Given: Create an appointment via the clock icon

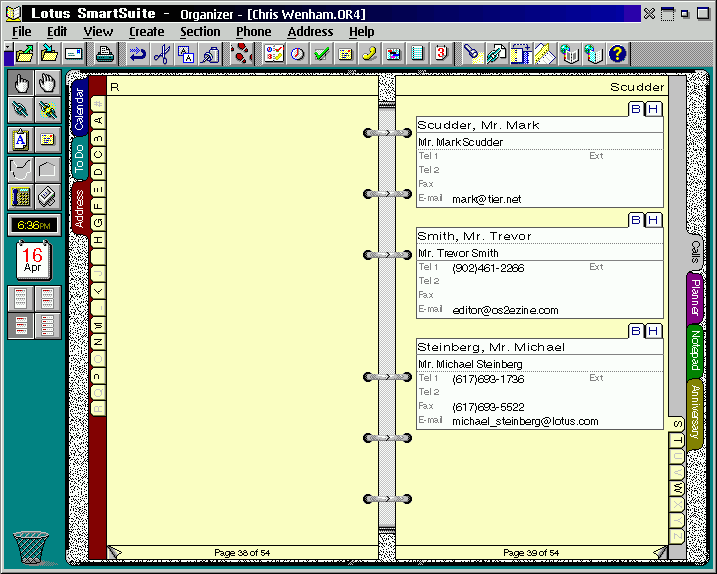Looking at the screenshot, I should click(298, 54).
